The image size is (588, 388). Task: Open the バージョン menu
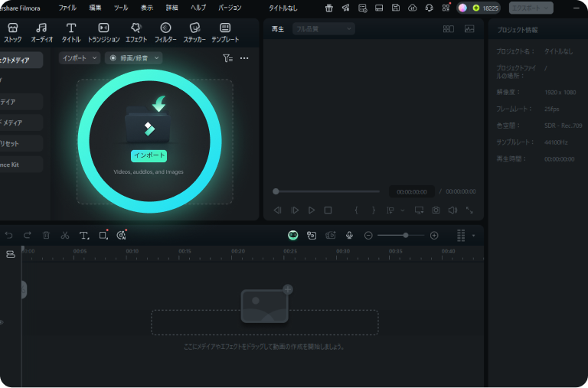tap(230, 8)
